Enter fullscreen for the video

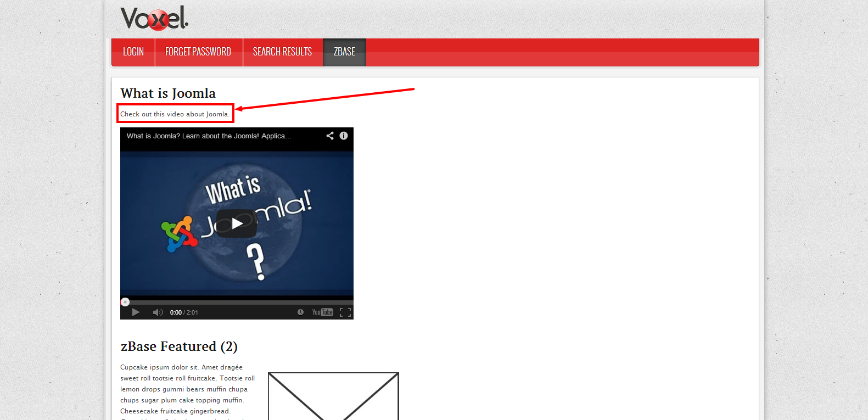(345, 312)
